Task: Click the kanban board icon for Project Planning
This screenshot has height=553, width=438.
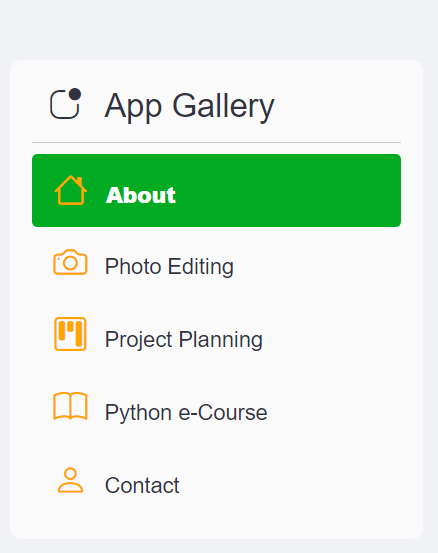Action: tap(70, 334)
